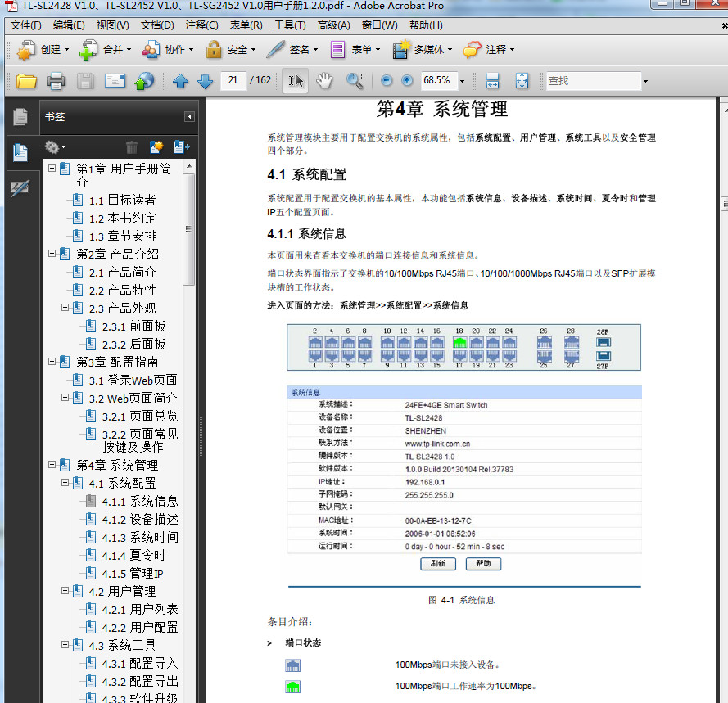Image resolution: width=728 pixels, height=703 pixels.
Task: Open the Signatures panel icon in sidebar
Action: click(x=20, y=188)
